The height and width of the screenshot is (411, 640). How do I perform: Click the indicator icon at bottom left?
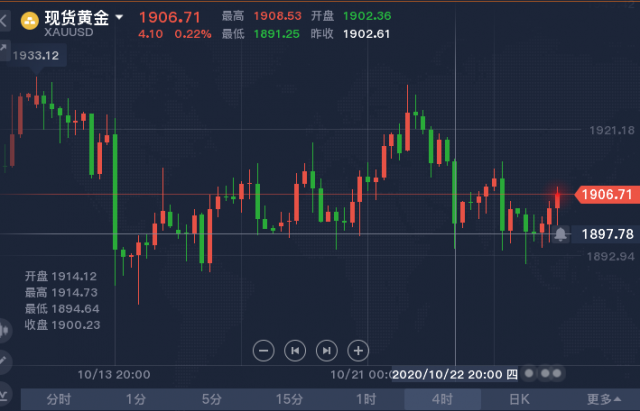click(4, 395)
